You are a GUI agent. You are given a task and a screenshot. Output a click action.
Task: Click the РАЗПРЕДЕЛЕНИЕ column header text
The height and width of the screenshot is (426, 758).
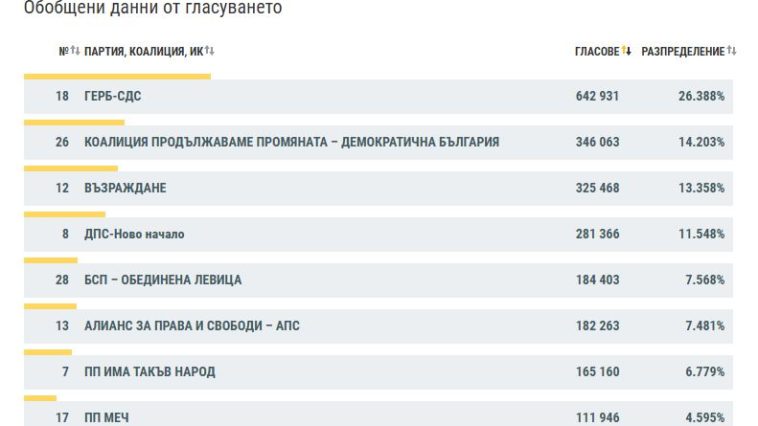[682, 51]
